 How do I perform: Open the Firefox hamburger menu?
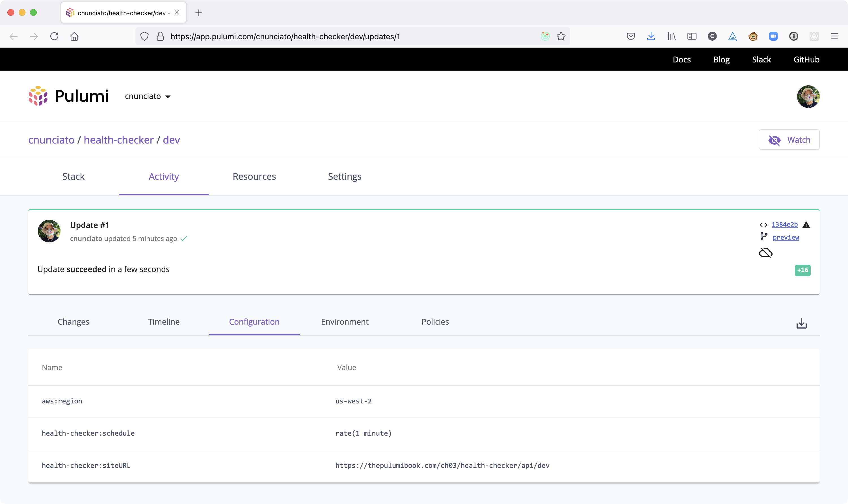(834, 36)
